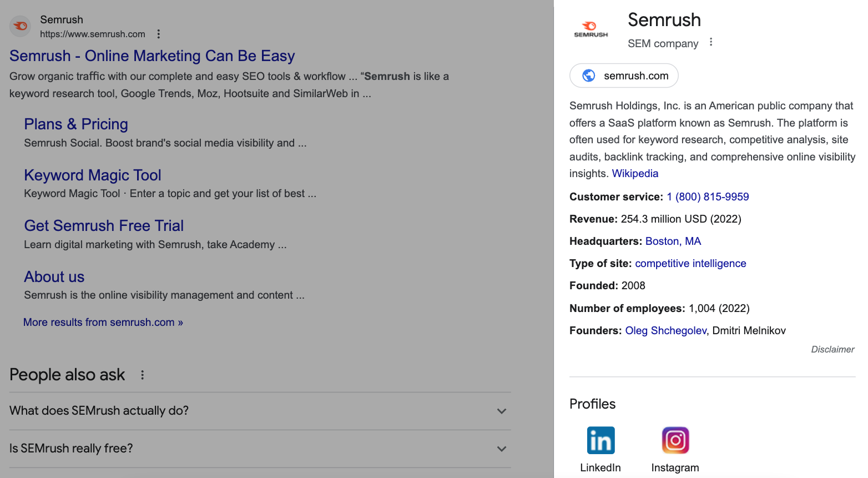Click the 'SEM company' subtitle
The width and height of the screenshot is (868, 478).
(x=663, y=43)
